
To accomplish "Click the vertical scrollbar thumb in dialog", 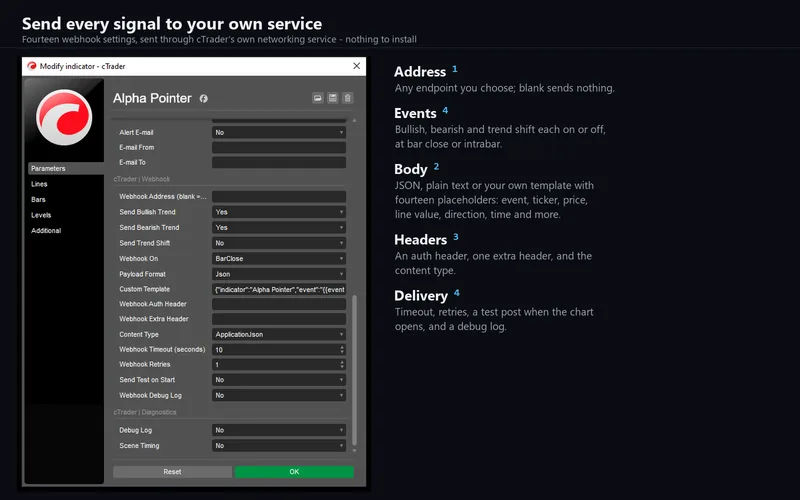I will tap(354, 370).
